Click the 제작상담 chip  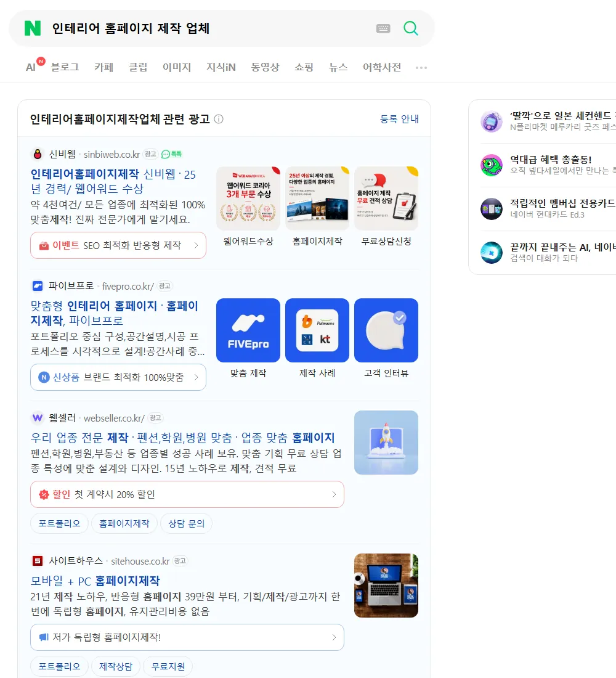pos(116,666)
